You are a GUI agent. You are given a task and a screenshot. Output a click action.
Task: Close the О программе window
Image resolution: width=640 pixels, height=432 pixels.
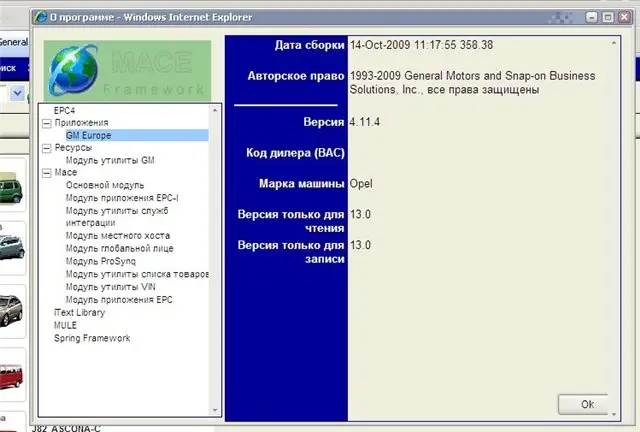(x=624, y=17)
